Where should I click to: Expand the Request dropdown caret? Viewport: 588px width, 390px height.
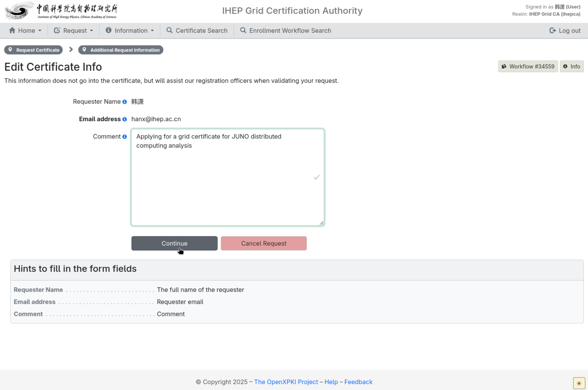(x=91, y=31)
